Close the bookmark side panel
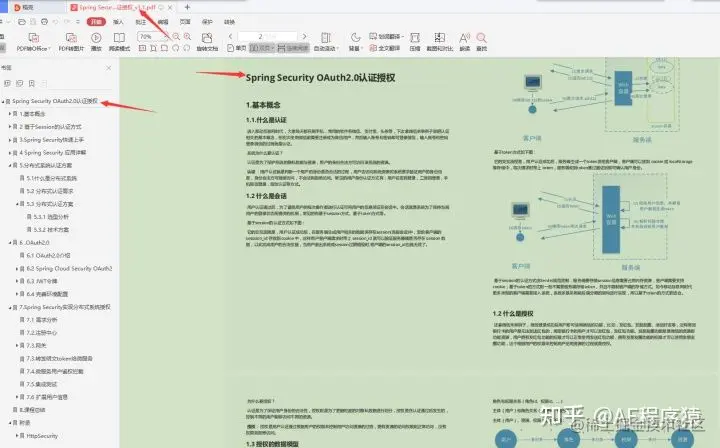Screen dimensions: 720x448 click(x=109, y=68)
